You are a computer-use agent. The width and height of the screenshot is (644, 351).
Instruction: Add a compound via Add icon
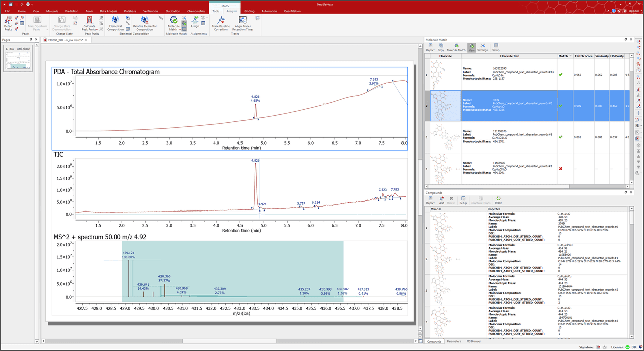(441, 200)
